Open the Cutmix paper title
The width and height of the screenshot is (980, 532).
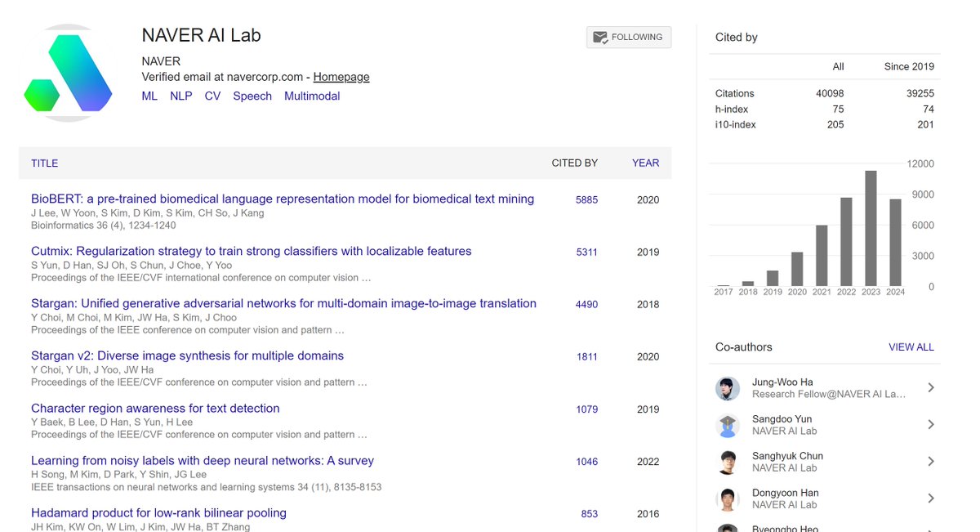252,251
